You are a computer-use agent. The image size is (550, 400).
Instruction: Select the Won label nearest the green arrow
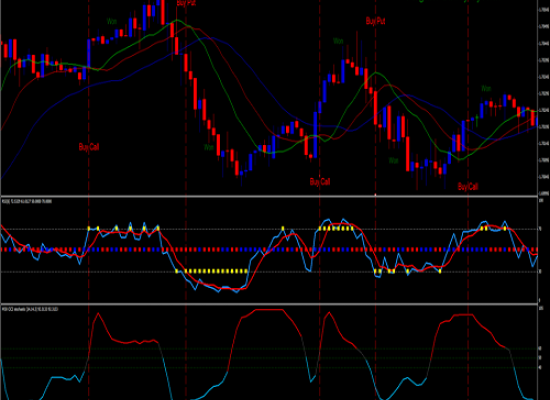486,88
